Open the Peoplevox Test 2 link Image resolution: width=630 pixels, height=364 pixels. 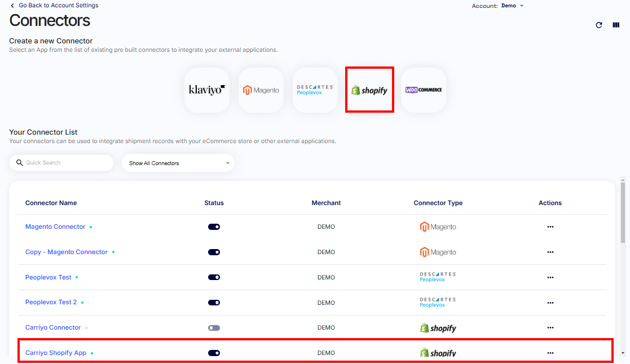point(51,302)
